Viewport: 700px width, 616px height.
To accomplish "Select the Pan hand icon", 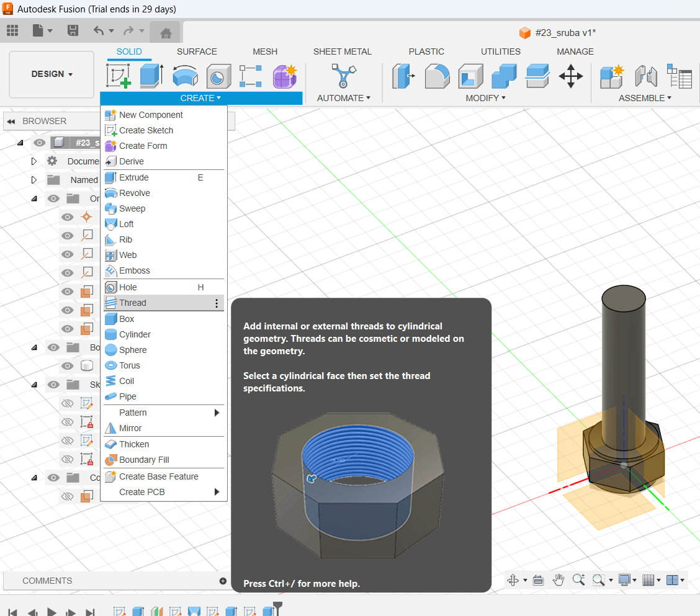I will pyautogui.click(x=559, y=580).
